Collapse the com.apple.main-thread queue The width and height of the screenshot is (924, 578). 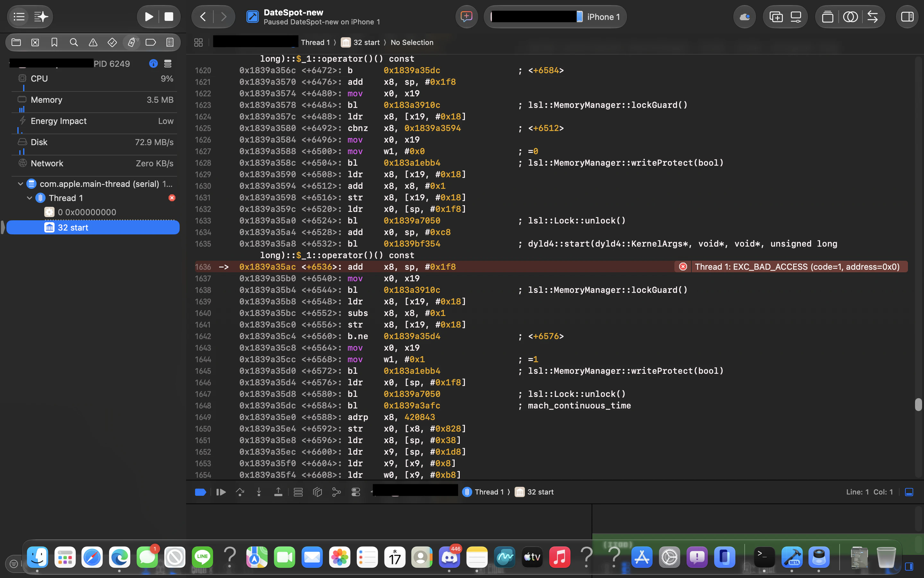tap(20, 184)
